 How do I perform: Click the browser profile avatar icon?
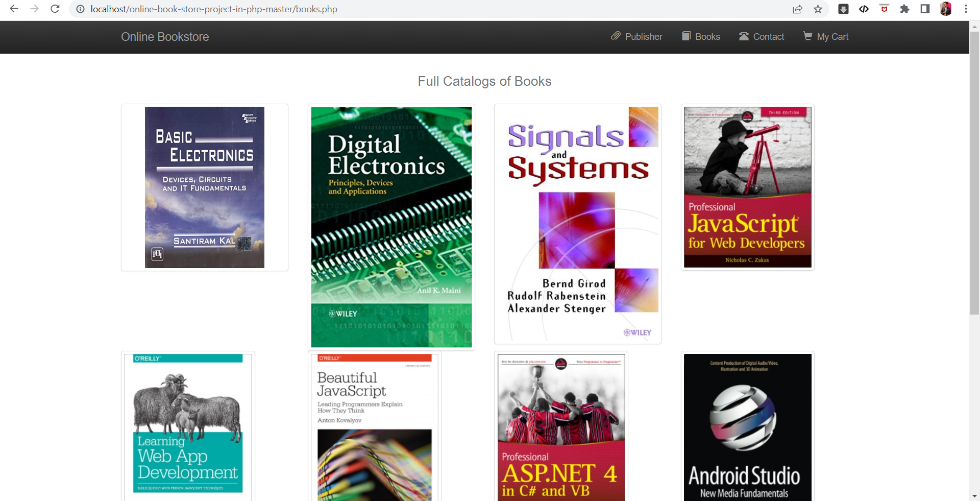click(x=946, y=9)
